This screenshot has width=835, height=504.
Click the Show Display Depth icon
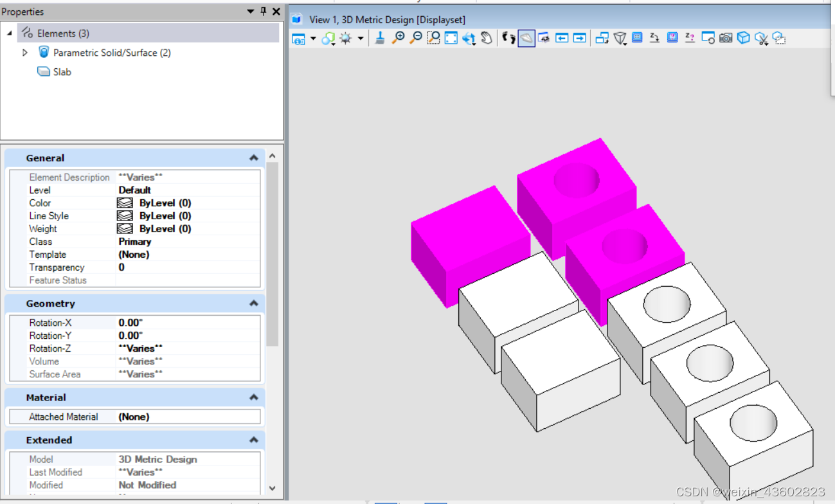click(672, 38)
